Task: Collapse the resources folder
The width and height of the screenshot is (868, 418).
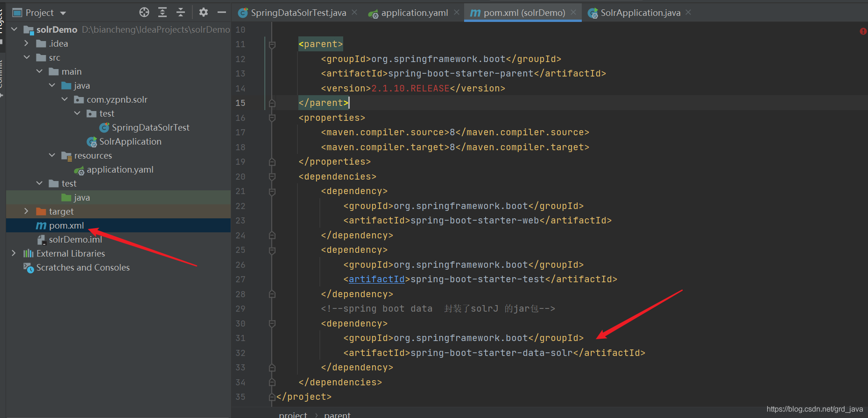Action: point(52,155)
